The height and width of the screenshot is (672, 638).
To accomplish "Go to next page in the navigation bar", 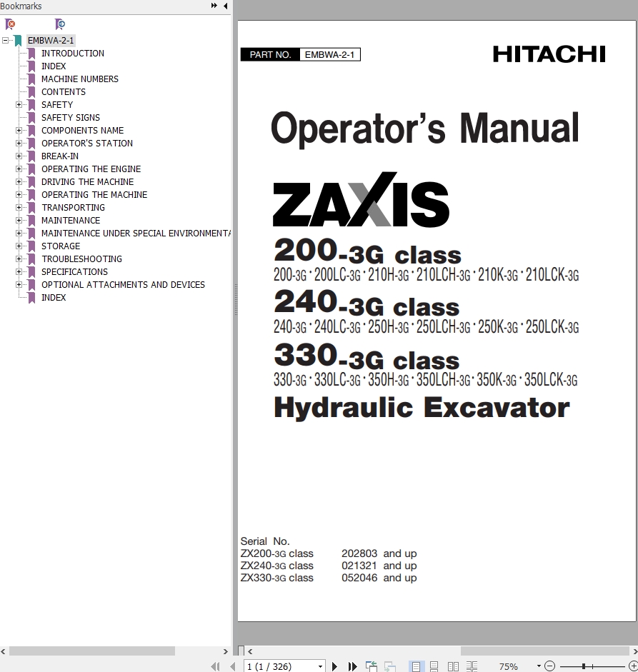I will click(334, 666).
